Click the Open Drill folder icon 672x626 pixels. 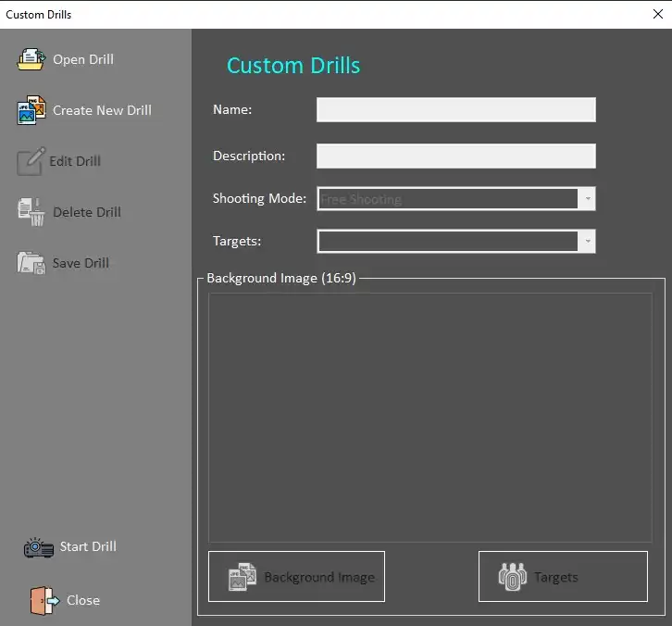(31, 59)
